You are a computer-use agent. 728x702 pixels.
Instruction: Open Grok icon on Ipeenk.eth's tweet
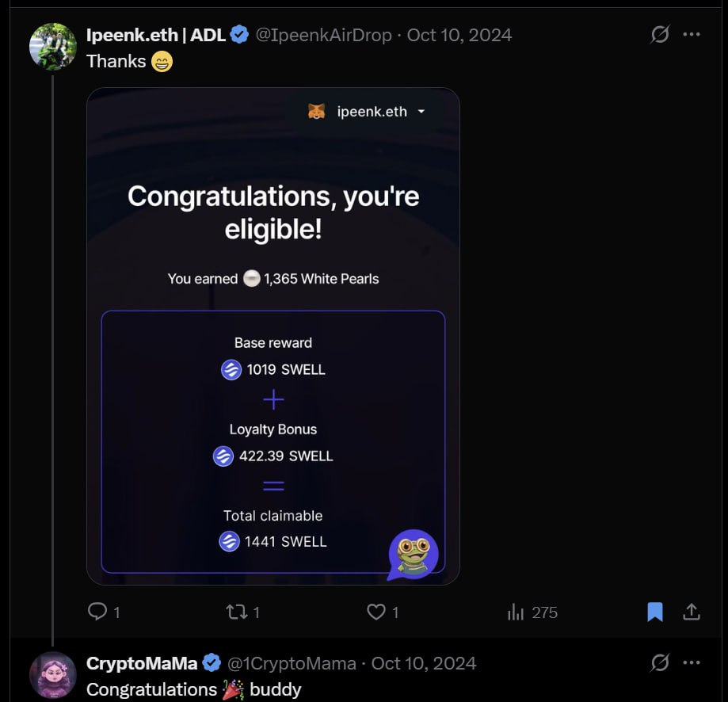[x=660, y=35]
